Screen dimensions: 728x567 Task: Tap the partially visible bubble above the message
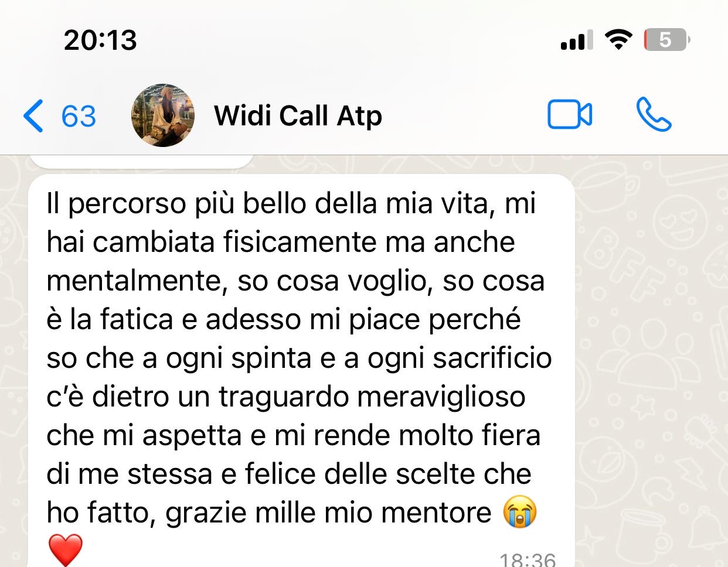click(x=141, y=162)
